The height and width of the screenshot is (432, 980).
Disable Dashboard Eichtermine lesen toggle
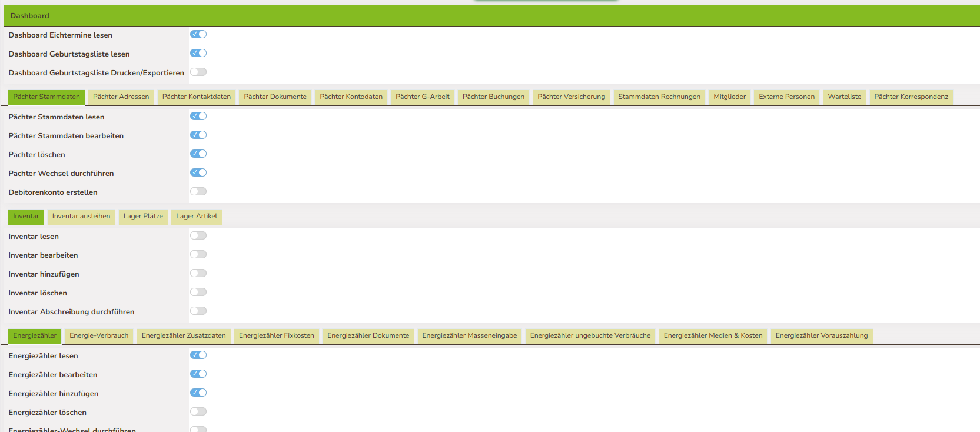[x=198, y=35]
